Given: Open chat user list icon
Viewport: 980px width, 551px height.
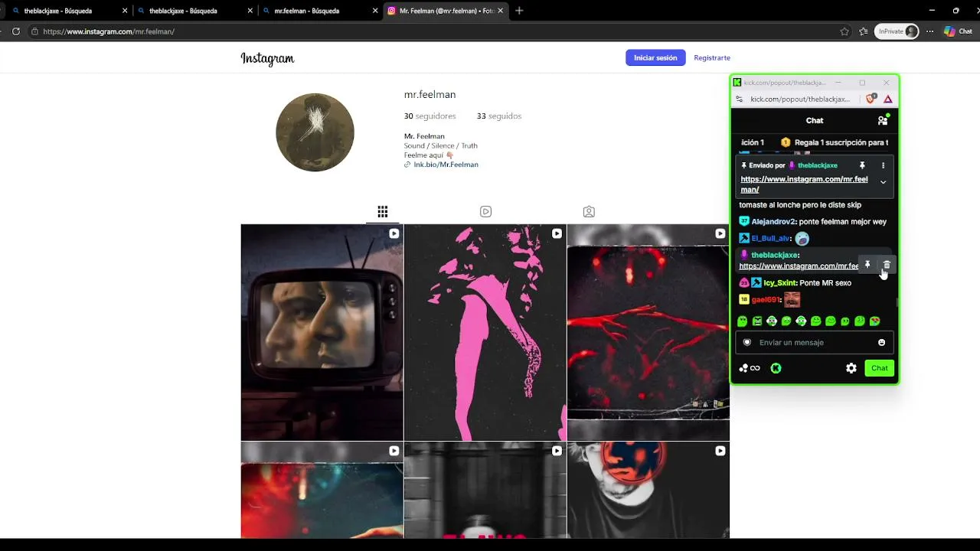Looking at the screenshot, I should (883, 120).
